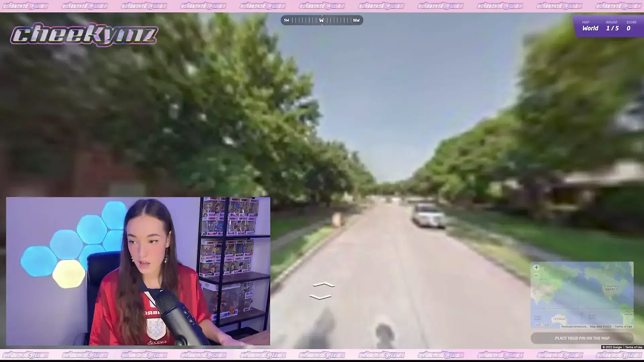
Task: Click the World map name label
Action: click(x=590, y=28)
